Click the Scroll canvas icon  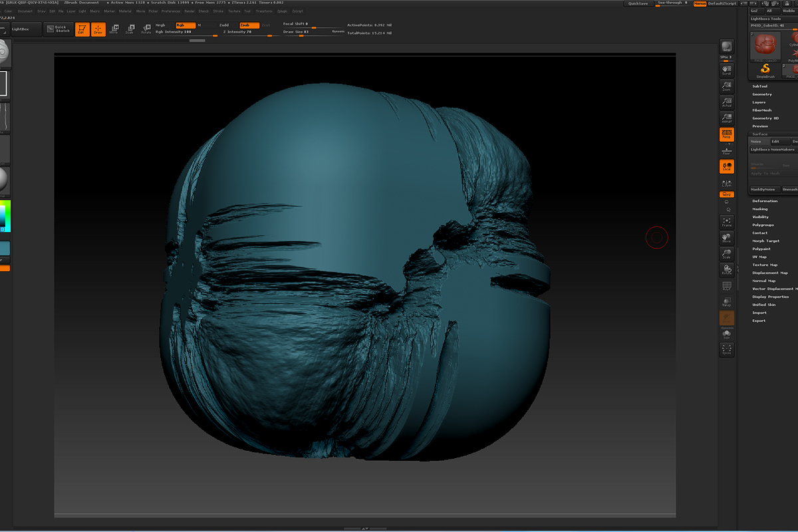click(x=726, y=69)
